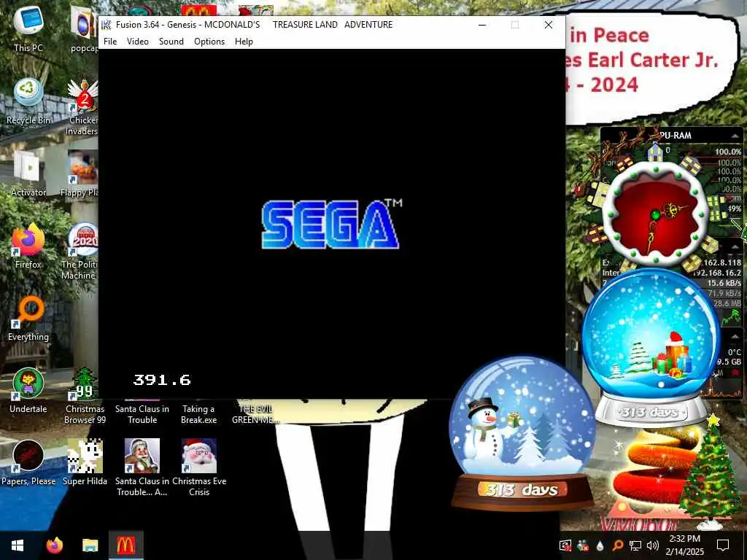Open the File menu in Fusion

pos(110,42)
